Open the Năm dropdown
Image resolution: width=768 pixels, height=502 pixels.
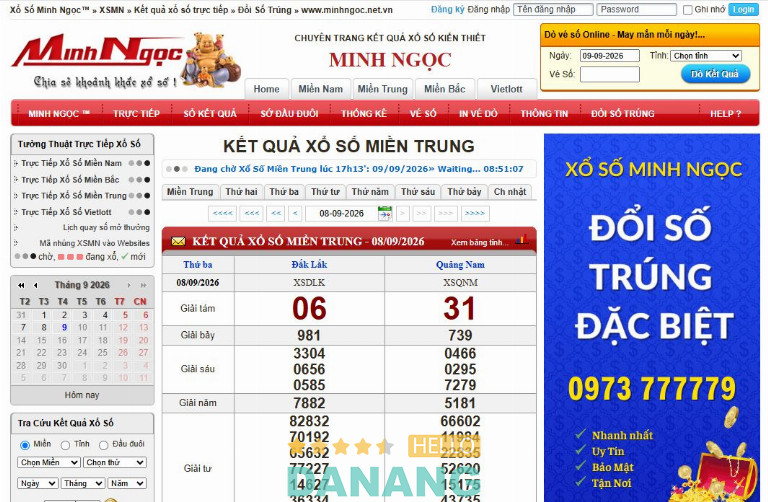tap(127, 483)
